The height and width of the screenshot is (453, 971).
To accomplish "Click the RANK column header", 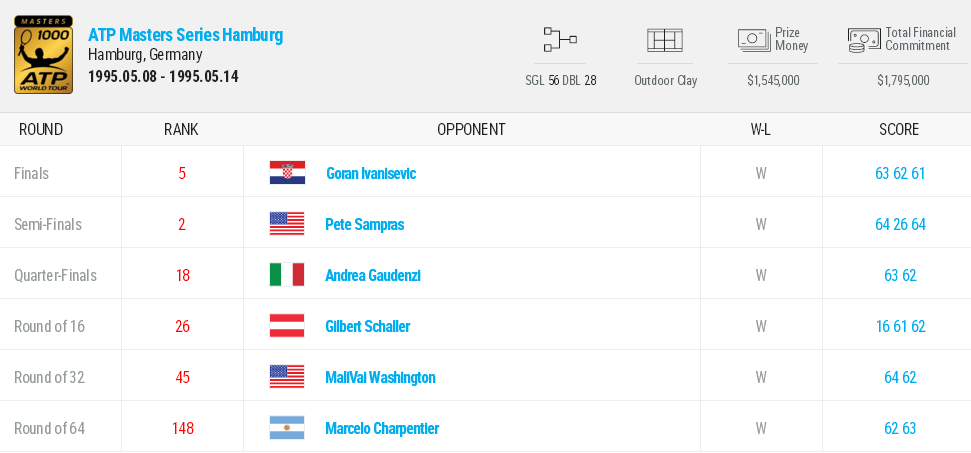I will pyautogui.click(x=181, y=129).
